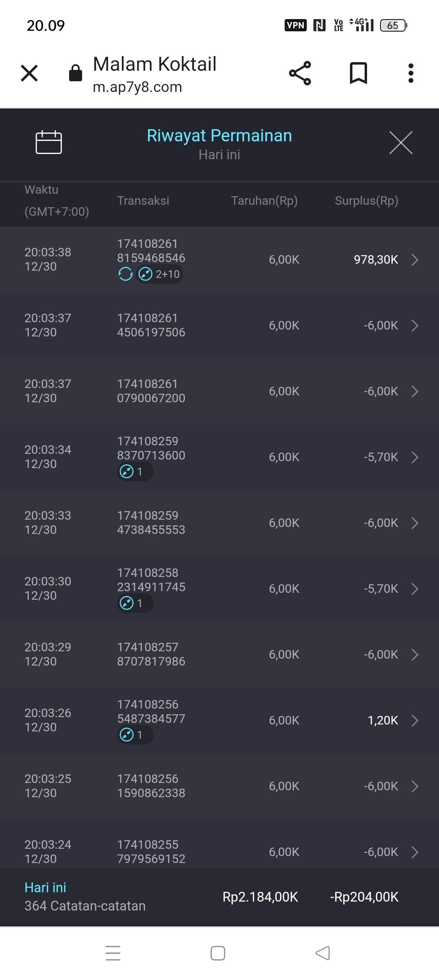439x980 pixels.
Task: Tap the circular respin icon at 20:03:38
Action: (x=126, y=274)
